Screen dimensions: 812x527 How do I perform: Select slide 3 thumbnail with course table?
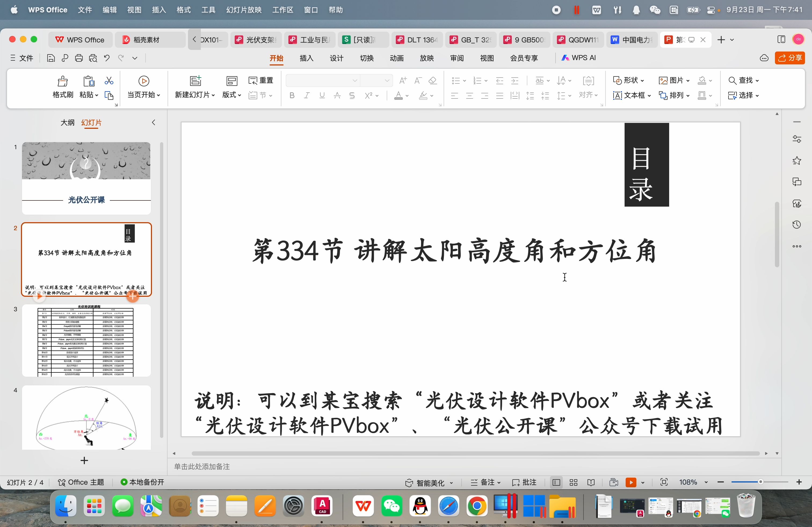pos(86,341)
